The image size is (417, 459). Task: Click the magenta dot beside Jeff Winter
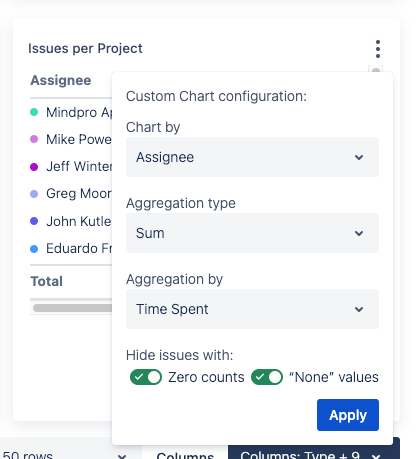point(34,166)
